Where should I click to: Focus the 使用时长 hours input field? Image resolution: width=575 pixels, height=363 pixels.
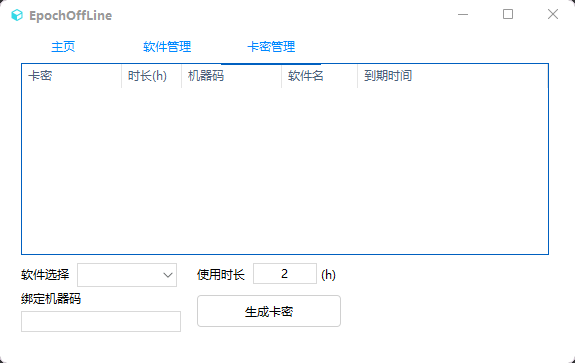coord(285,274)
